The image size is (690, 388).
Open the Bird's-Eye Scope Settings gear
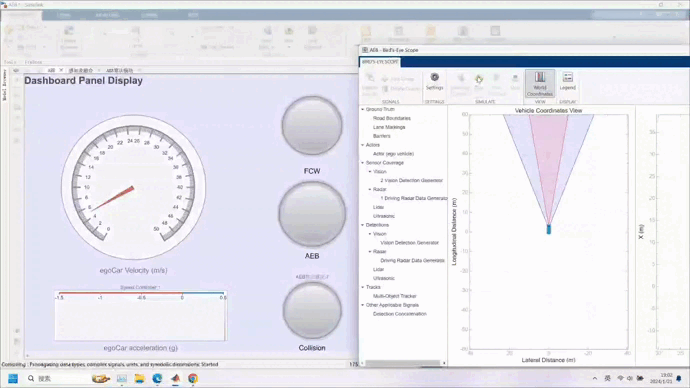[434, 82]
